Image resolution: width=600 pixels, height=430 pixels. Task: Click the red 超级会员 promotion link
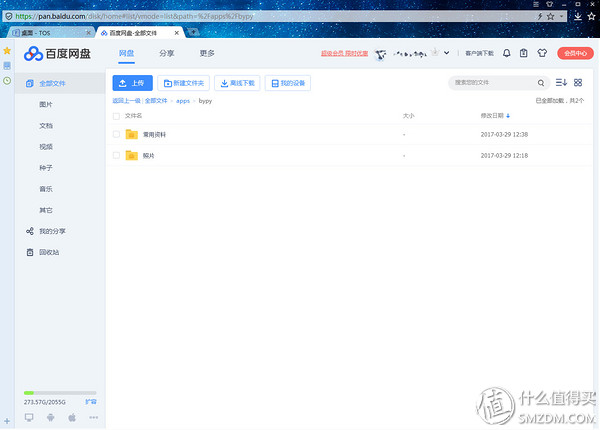click(344, 53)
